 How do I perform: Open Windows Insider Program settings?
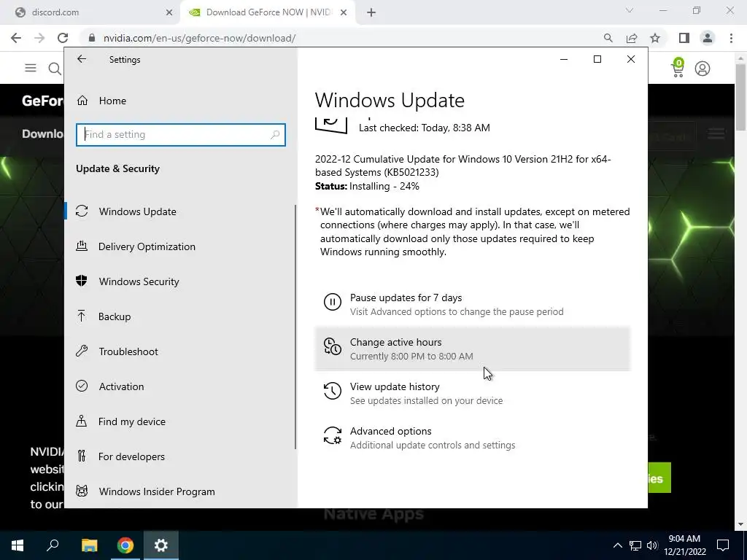[x=181, y=491]
